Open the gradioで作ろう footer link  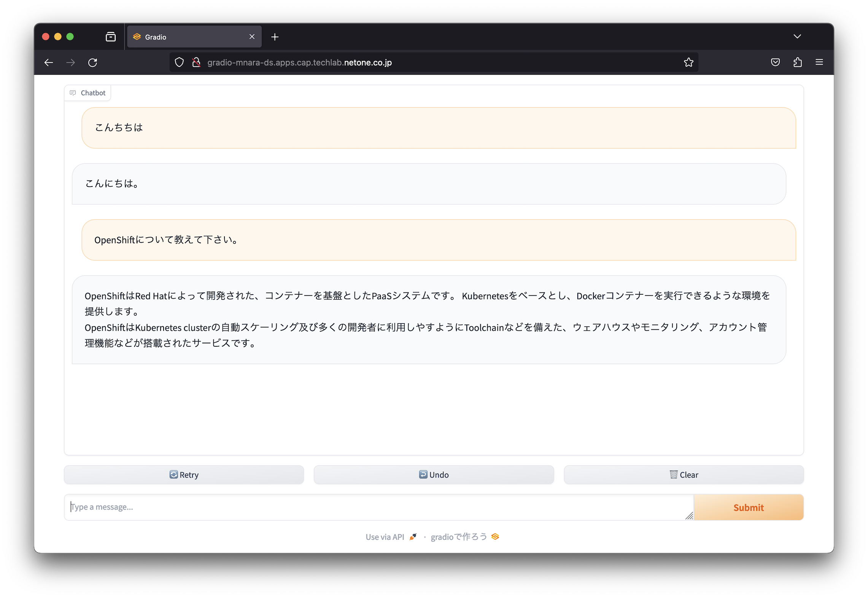465,537
